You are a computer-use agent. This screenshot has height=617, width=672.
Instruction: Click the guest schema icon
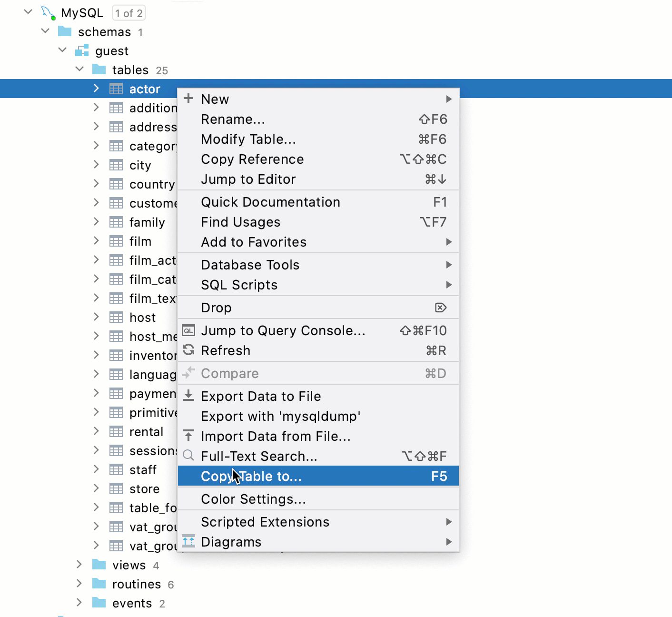[82, 50]
